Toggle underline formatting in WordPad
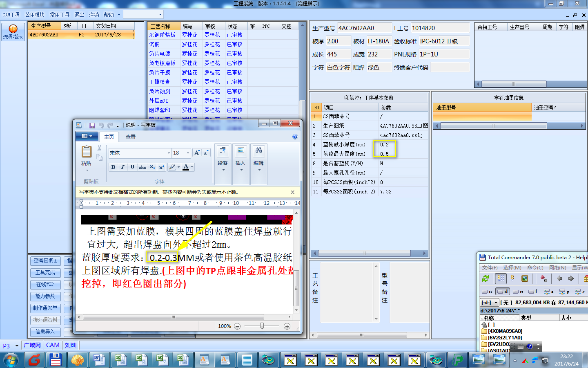Viewport: 588px width, 368px height. [x=132, y=167]
